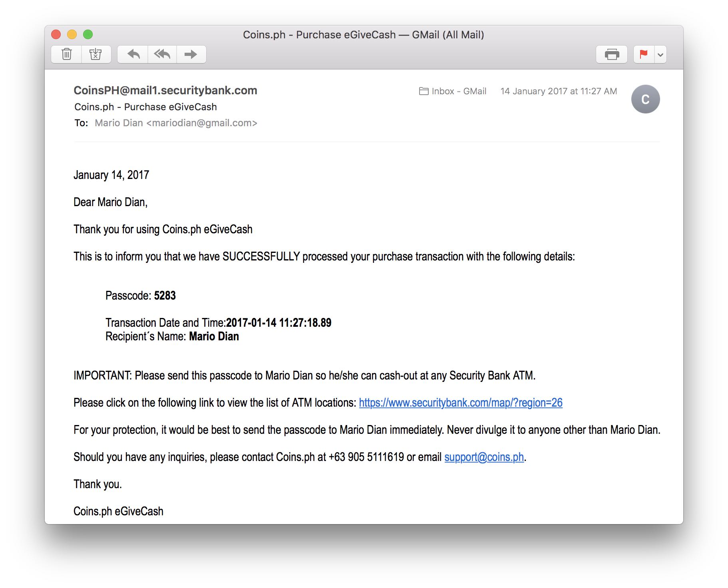The image size is (728, 588).
Task: Click the signature Coins.ph eGiveCash
Action: (118, 511)
